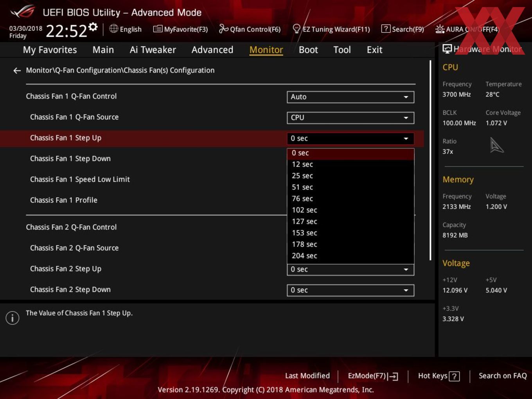Select the Chassis Fan 2 Q-Fan Source row

74,248
